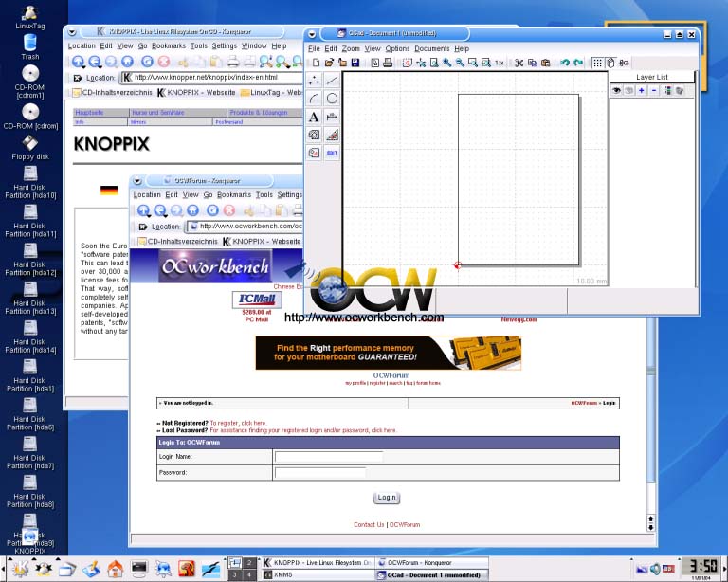Click the forum Login button
This screenshot has width=728, height=582.
[x=387, y=498]
